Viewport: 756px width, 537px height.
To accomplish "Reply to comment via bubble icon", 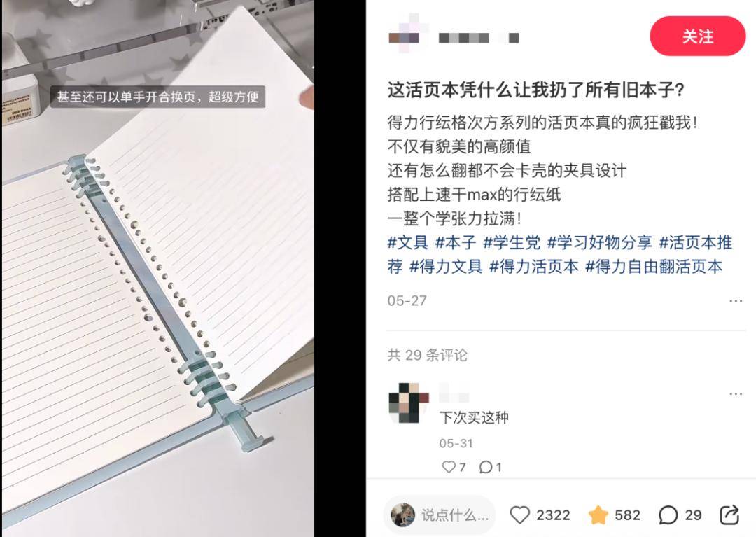I will pyautogui.click(x=486, y=467).
